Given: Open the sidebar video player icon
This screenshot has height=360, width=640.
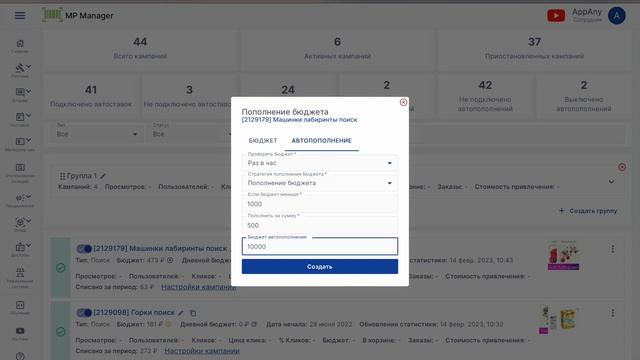Looking at the screenshot, I should pos(20,331).
